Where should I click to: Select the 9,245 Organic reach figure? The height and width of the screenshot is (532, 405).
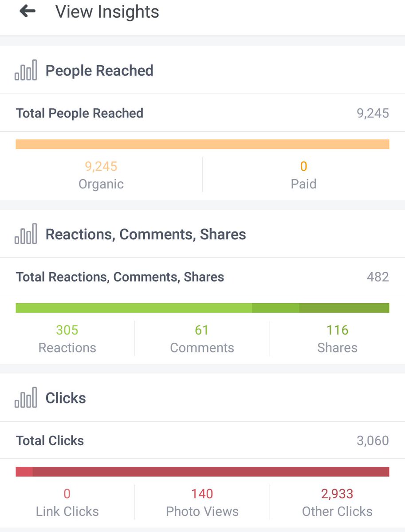[101, 175]
